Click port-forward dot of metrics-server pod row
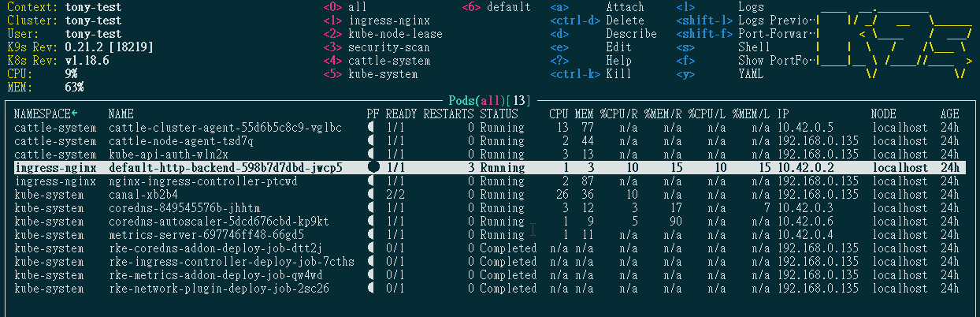The height and width of the screenshot is (317, 980). [x=370, y=235]
